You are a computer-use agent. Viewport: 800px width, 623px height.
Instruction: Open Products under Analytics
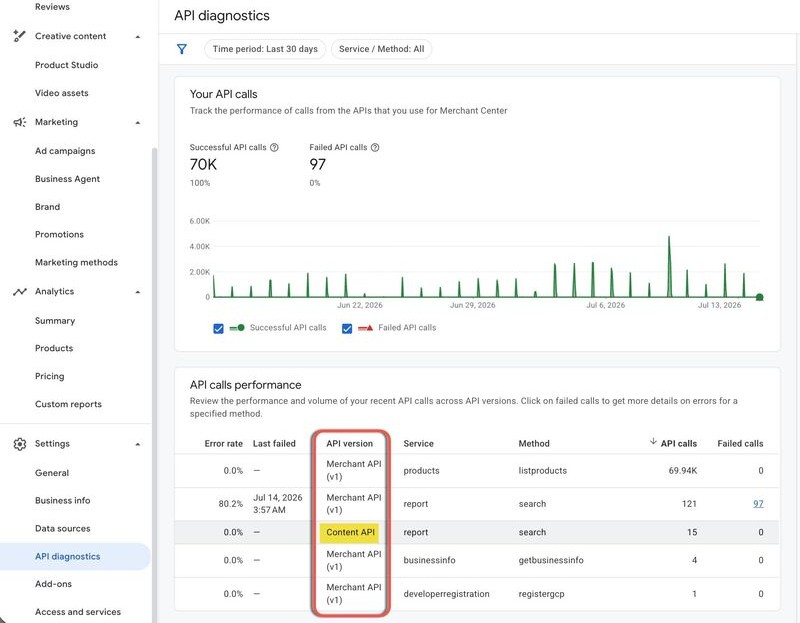(54, 348)
